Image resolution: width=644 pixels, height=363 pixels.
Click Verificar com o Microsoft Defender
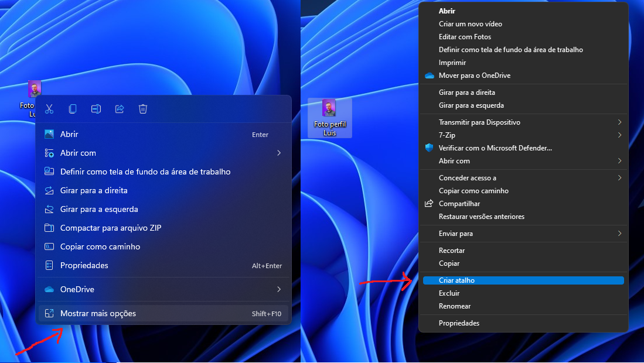pyautogui.click(x=495, y=148)
